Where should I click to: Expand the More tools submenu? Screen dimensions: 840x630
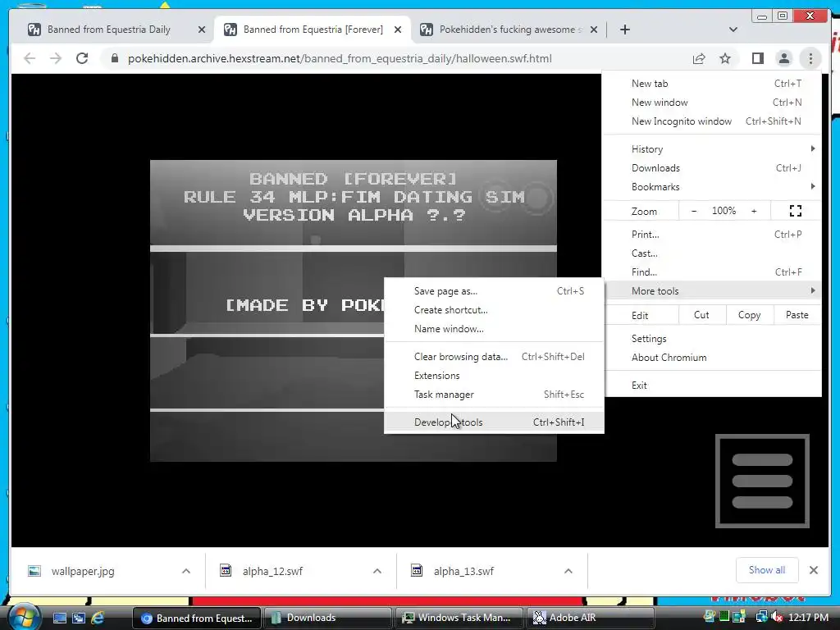pos(713,290)
